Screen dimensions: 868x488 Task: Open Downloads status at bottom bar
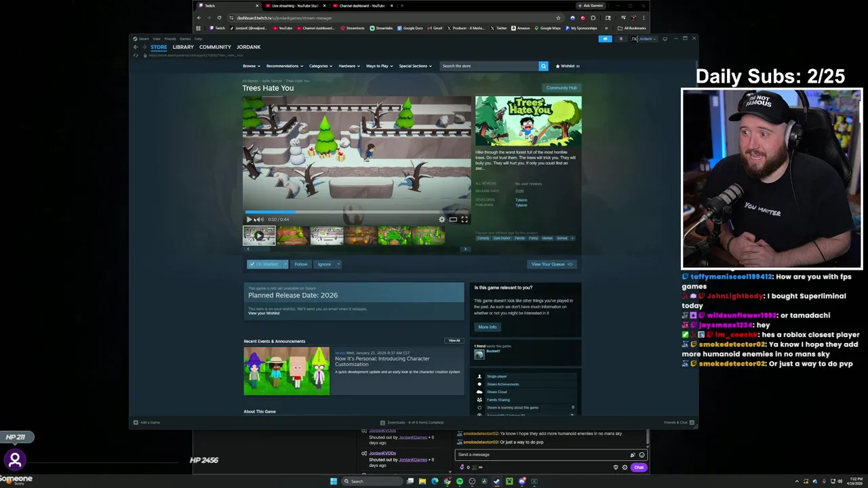coord(412,422)
